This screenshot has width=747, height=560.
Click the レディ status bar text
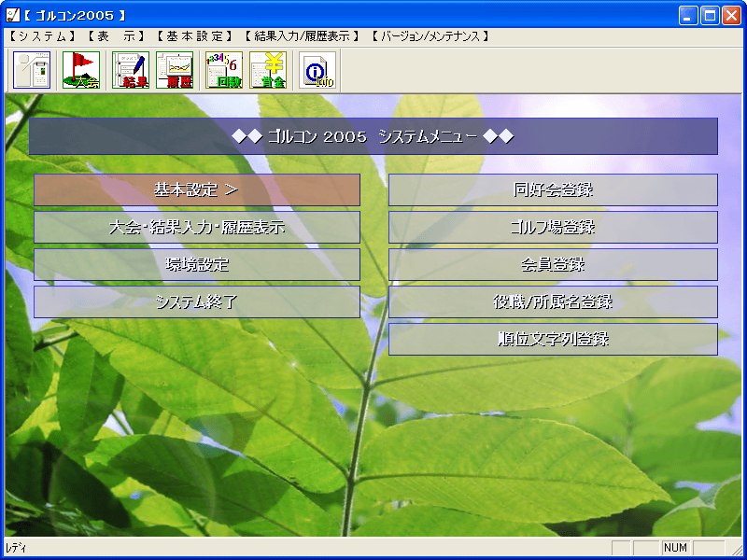pos(16,548)
